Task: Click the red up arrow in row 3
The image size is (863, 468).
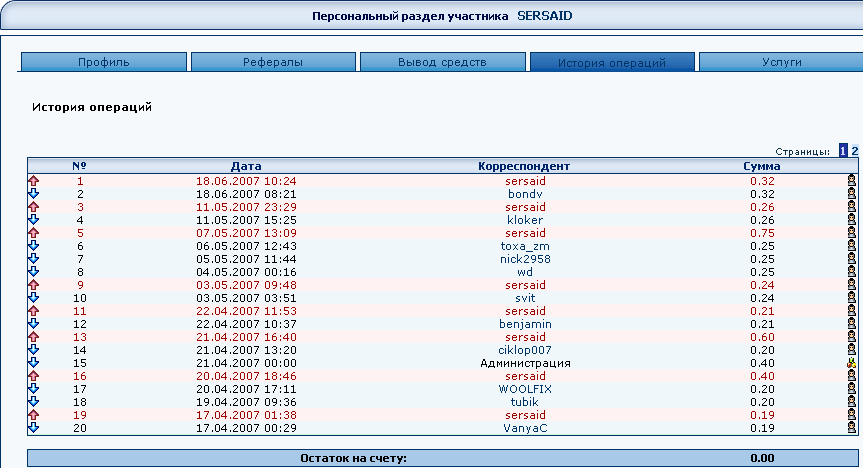Action: (x=33, y=207)
